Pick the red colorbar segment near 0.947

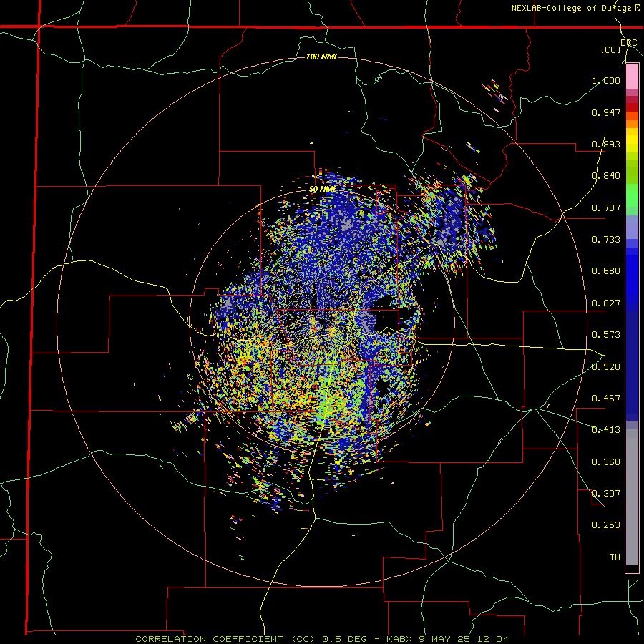(632, 107)
